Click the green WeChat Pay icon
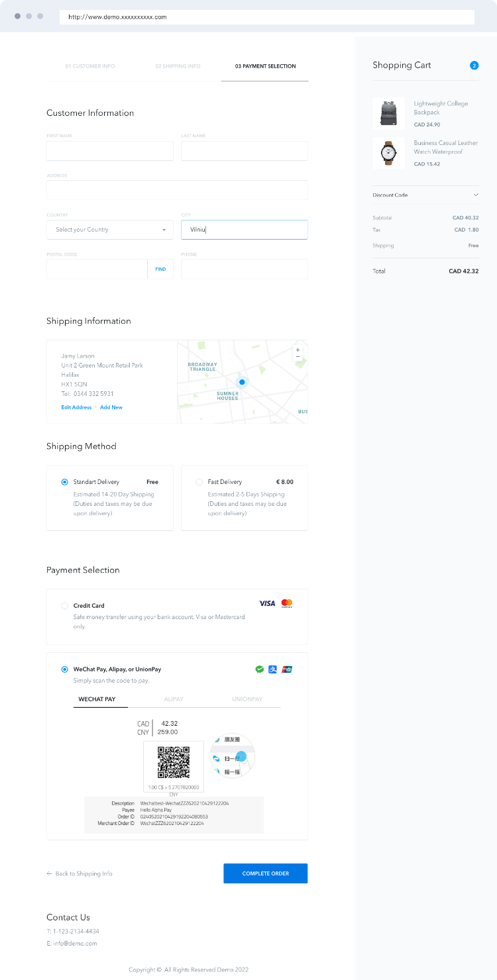 (x=260, y=669)
